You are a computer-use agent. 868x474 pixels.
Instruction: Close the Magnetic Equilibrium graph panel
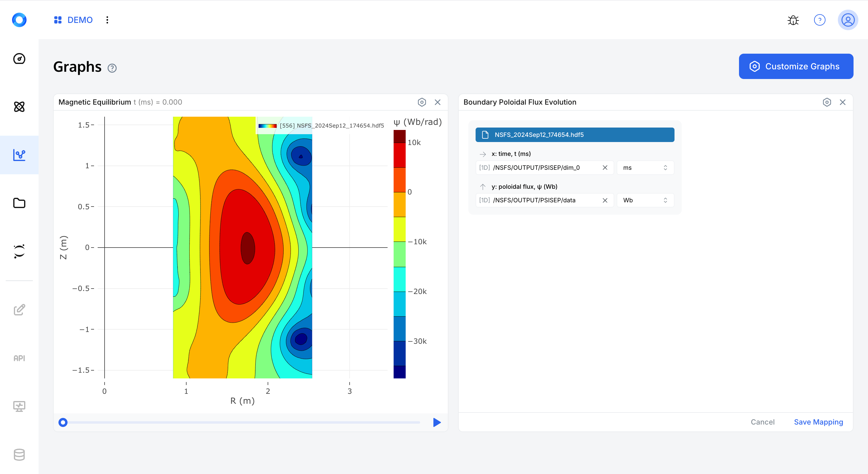click(x=437, y=102)
